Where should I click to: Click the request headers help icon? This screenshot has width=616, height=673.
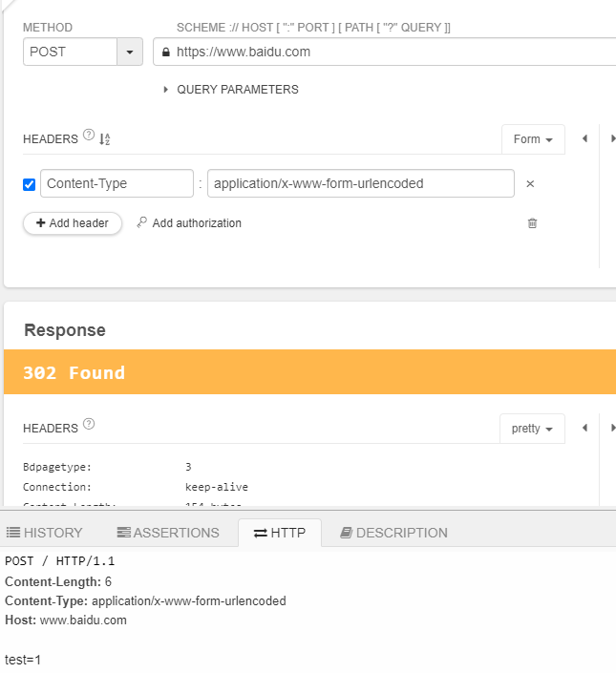pos(89,135)
